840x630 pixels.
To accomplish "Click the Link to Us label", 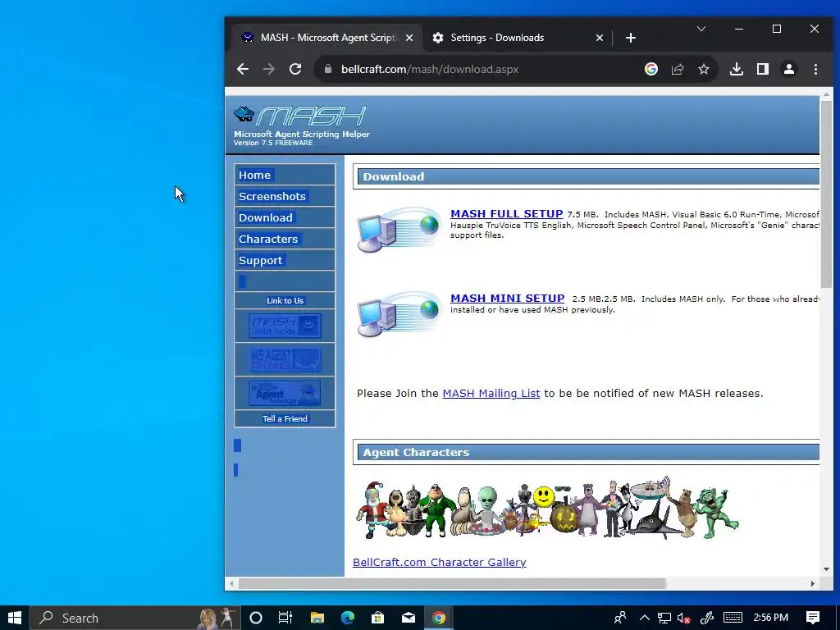I will point(285,300).
